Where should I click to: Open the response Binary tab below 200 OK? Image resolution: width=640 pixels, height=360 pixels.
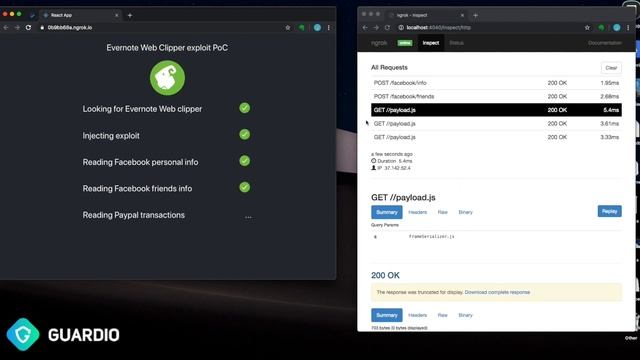tap(465, 315)
